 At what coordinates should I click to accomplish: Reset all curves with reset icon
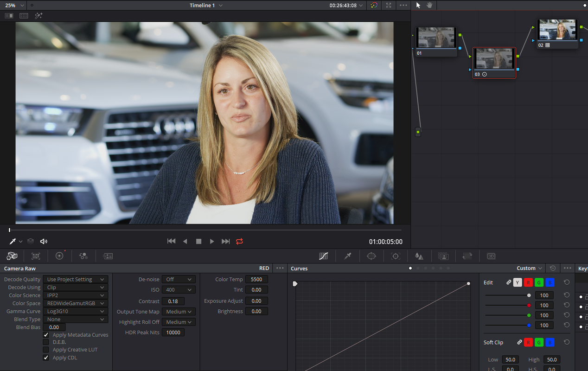point(553,268)
